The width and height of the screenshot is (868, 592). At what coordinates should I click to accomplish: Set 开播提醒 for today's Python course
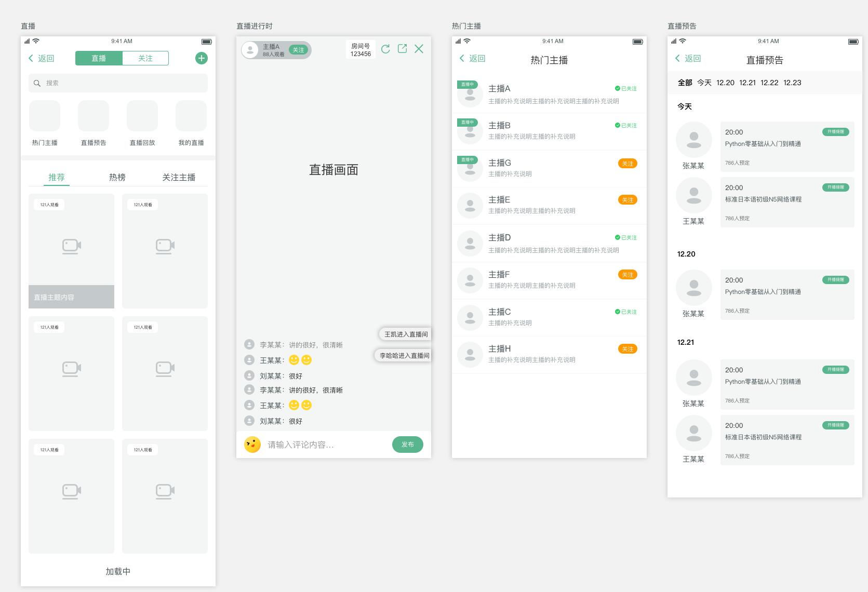(x=835, y=132)
